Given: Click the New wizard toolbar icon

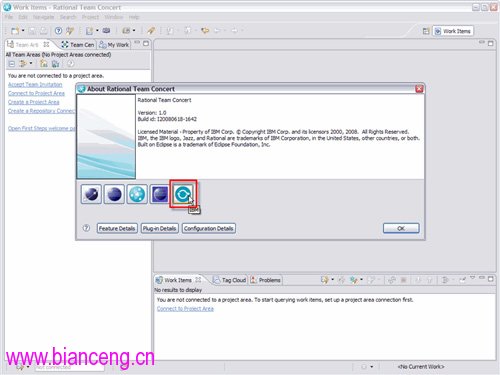Looking at the screenshot, I should tap(15, 31).
